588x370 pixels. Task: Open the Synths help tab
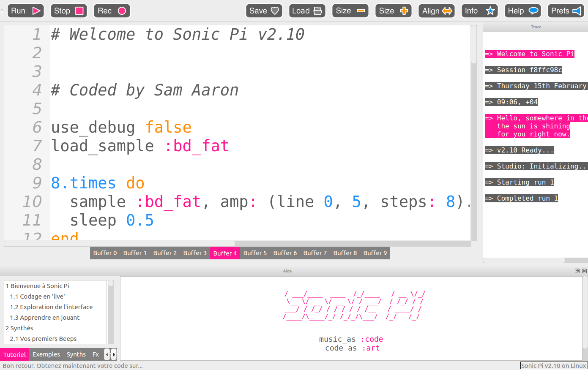click(76, 354)
